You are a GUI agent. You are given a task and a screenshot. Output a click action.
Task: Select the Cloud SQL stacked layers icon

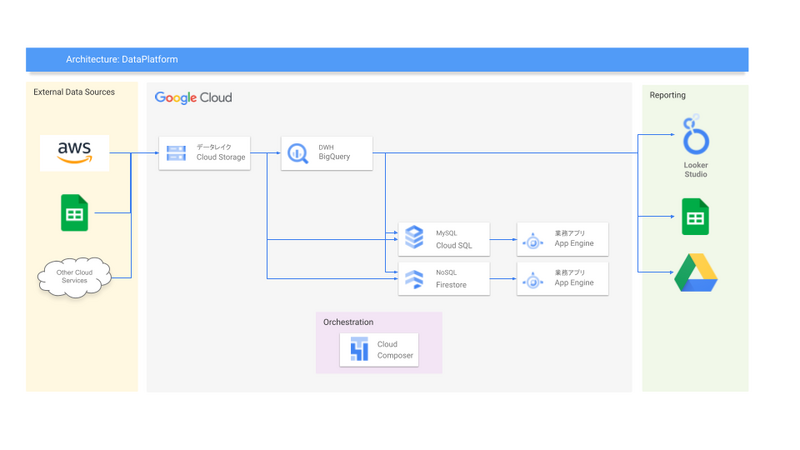click(x=414, y=238)
